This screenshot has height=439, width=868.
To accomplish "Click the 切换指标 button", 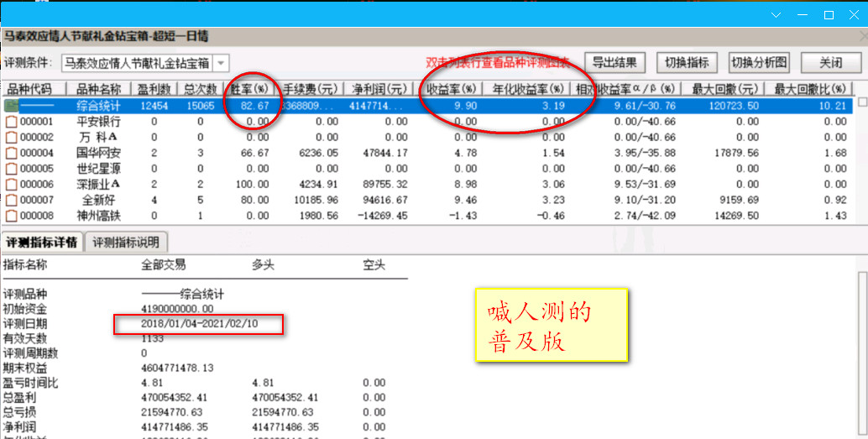I will pyautogui.click(x=687, y=63).
